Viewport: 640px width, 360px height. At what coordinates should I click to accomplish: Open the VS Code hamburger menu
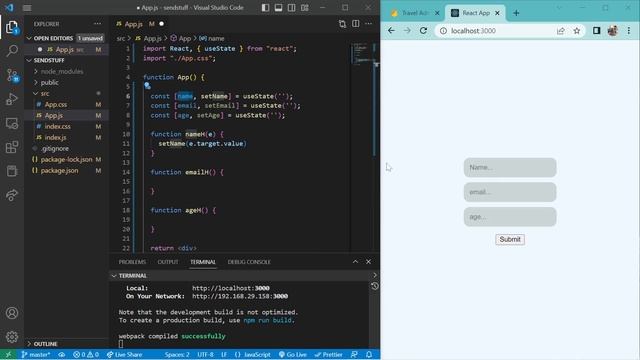click(27, 8)
